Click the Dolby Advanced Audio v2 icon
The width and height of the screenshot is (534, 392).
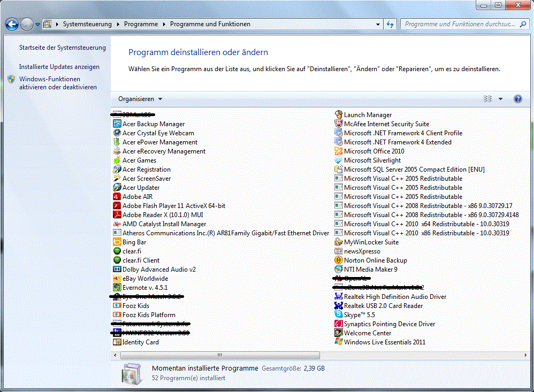[117, 270]
